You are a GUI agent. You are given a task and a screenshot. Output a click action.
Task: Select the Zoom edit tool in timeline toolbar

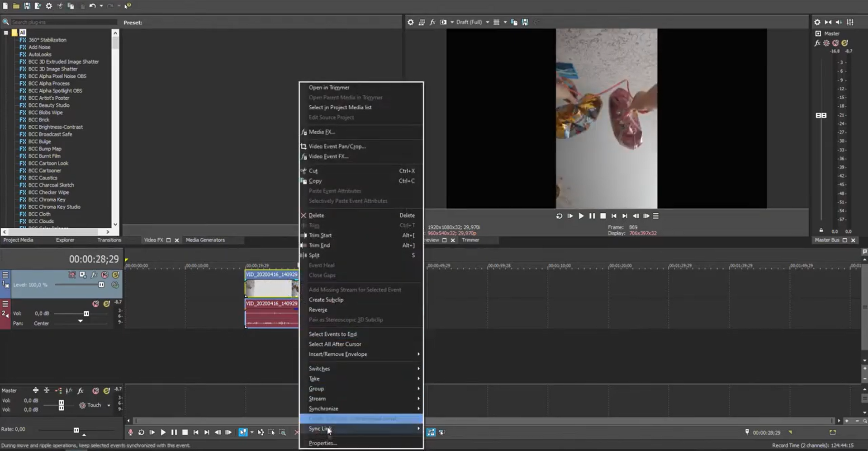point(282,432)
